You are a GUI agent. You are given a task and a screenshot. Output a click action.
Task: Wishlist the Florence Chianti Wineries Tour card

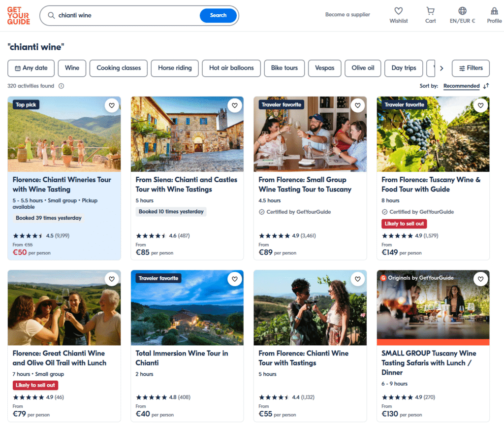pyautogui.click(x=112, y=105)
